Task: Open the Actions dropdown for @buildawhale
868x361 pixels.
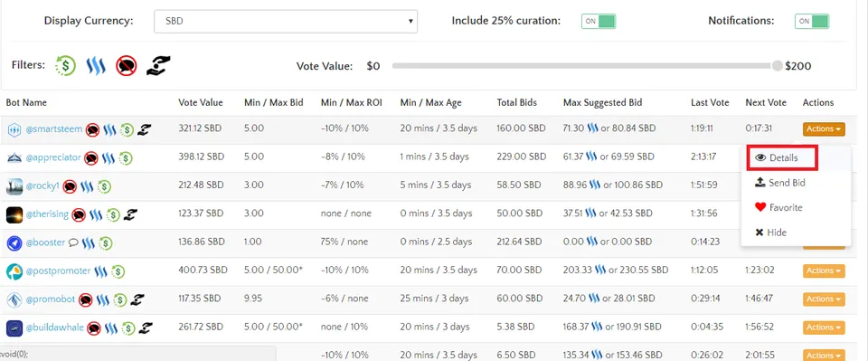Action: click(824, 328)
